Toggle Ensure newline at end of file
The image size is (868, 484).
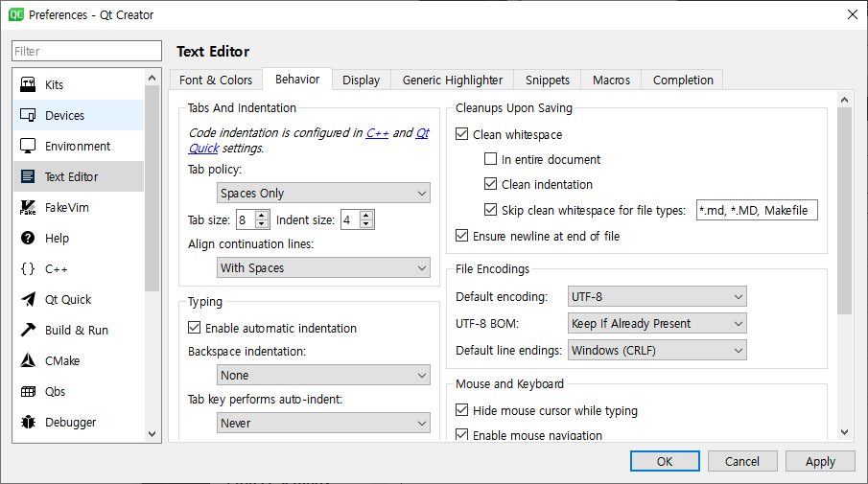pyautogui.click(x=461, y=236)
